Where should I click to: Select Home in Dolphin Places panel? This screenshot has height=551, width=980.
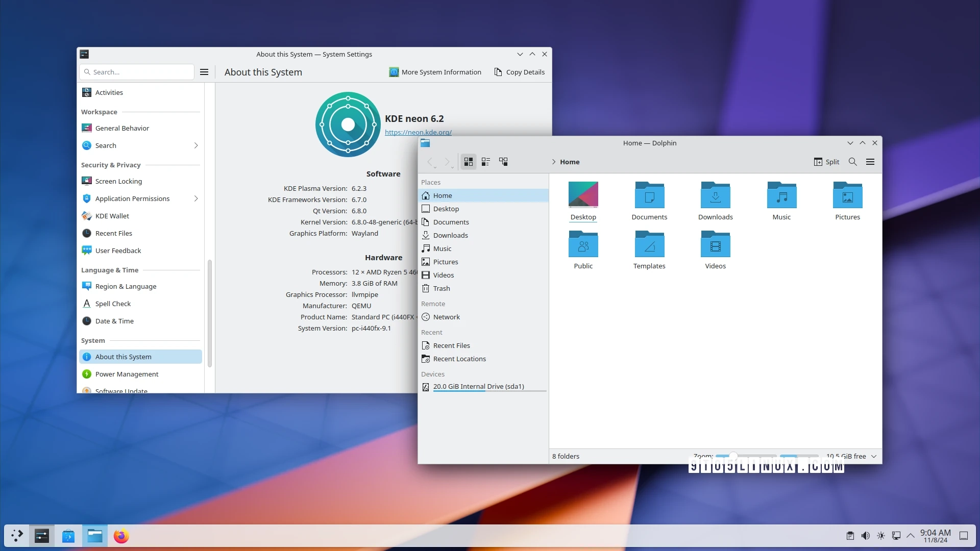[483, 195]
